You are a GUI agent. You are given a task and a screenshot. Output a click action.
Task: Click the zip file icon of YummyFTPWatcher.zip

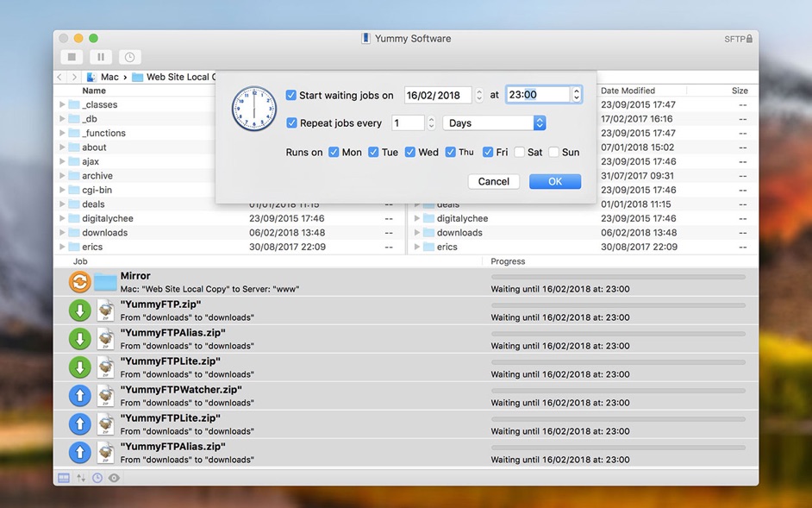(106, 396)
